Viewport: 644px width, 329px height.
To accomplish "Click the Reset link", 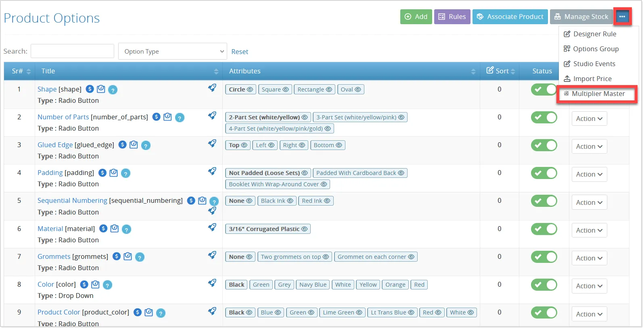I will (240, 52).
